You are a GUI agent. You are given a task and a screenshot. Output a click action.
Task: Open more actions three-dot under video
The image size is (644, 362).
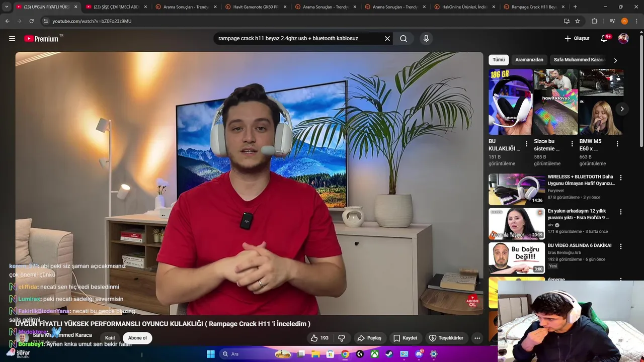477,338
